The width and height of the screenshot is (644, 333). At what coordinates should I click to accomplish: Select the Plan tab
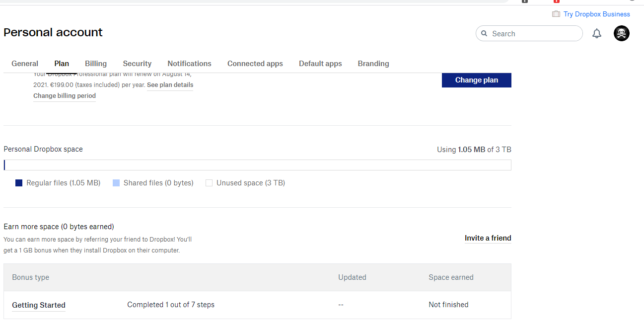(x=62, y=64)
